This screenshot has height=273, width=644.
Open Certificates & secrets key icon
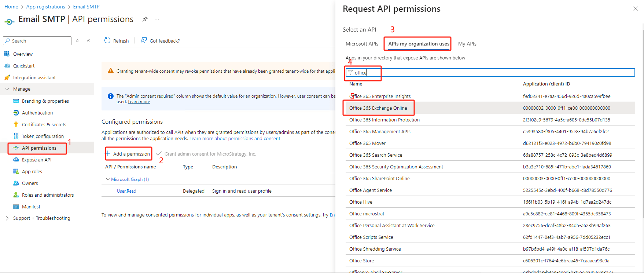point(16,124)
